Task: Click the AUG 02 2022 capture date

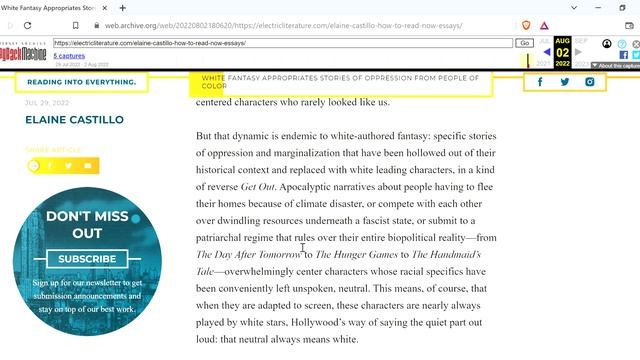Action: coord(562,52)
